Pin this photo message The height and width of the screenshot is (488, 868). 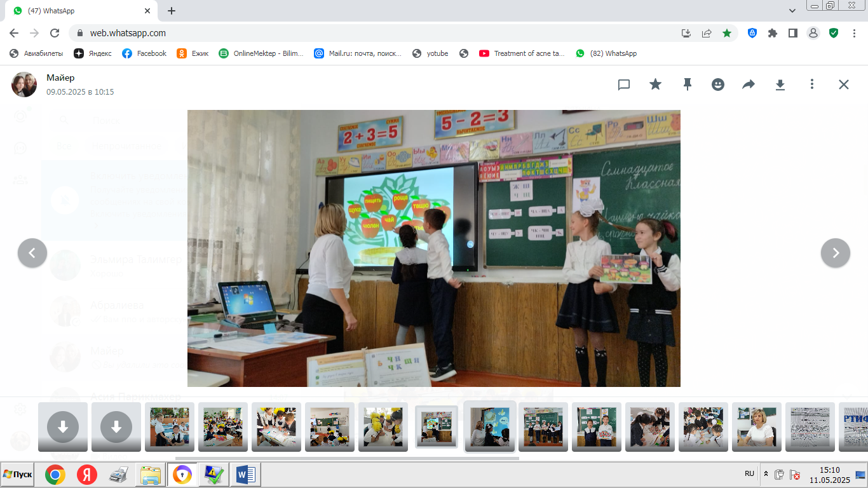click(687, 85)
